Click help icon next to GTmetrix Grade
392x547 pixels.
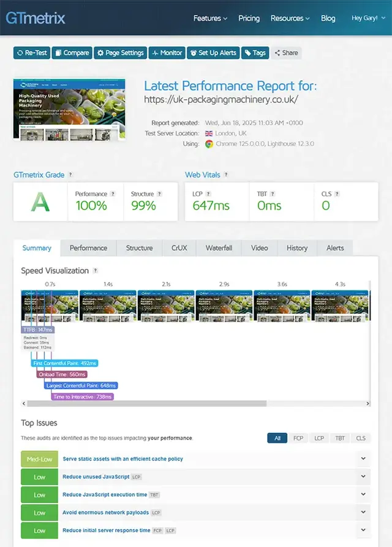(70, 175)
